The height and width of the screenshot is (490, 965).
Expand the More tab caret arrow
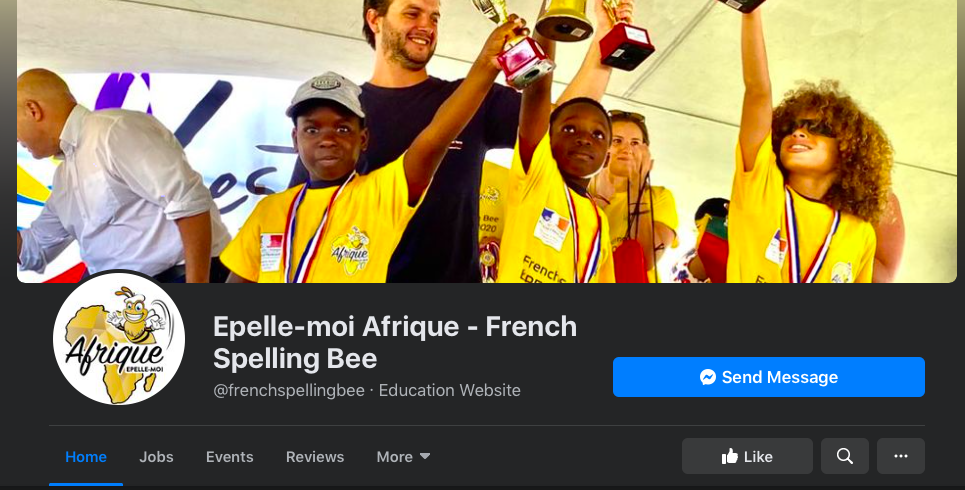(x=425, y=456)
